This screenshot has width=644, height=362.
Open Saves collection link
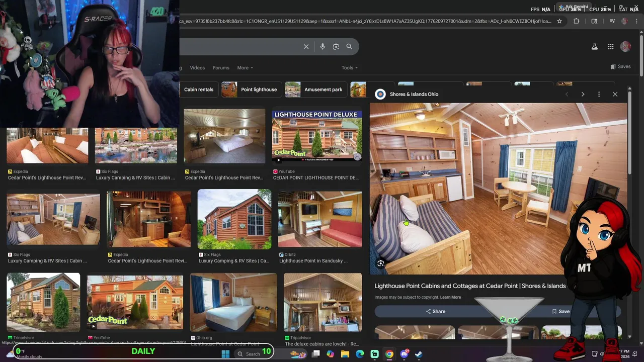620,66
